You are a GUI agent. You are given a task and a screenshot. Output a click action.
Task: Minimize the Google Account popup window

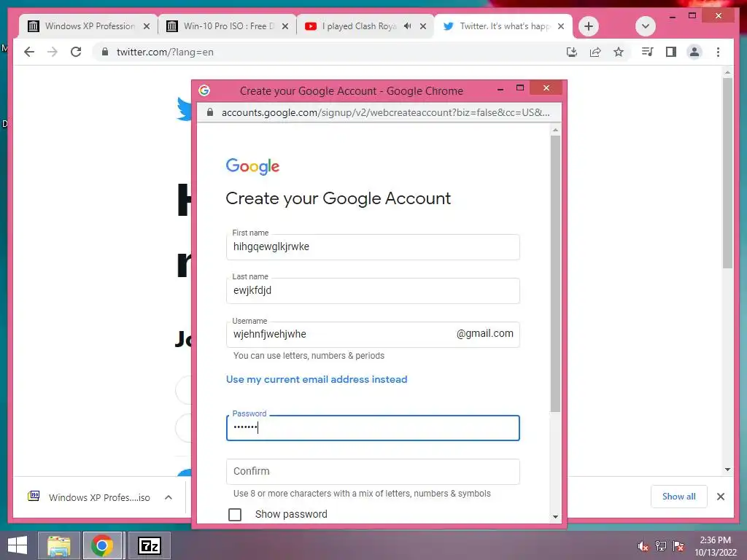(500, 88)
